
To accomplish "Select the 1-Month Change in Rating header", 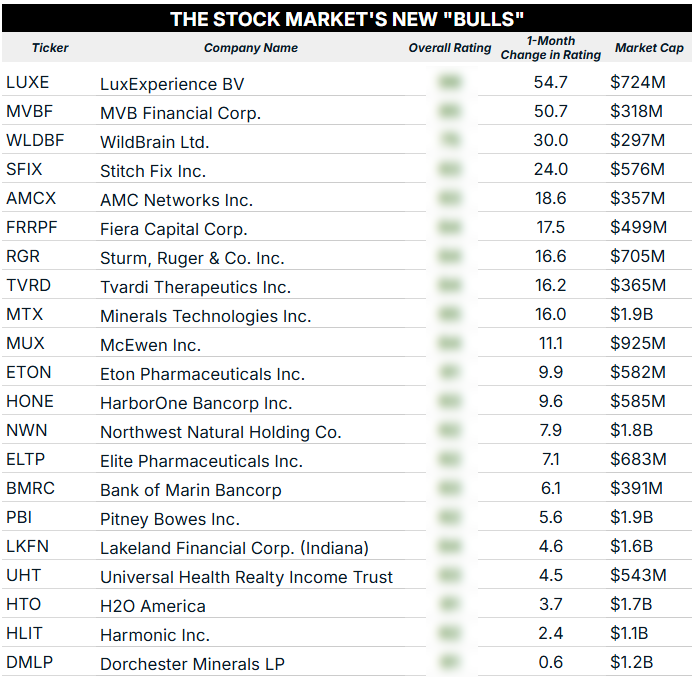I will (x=551, y=48).
